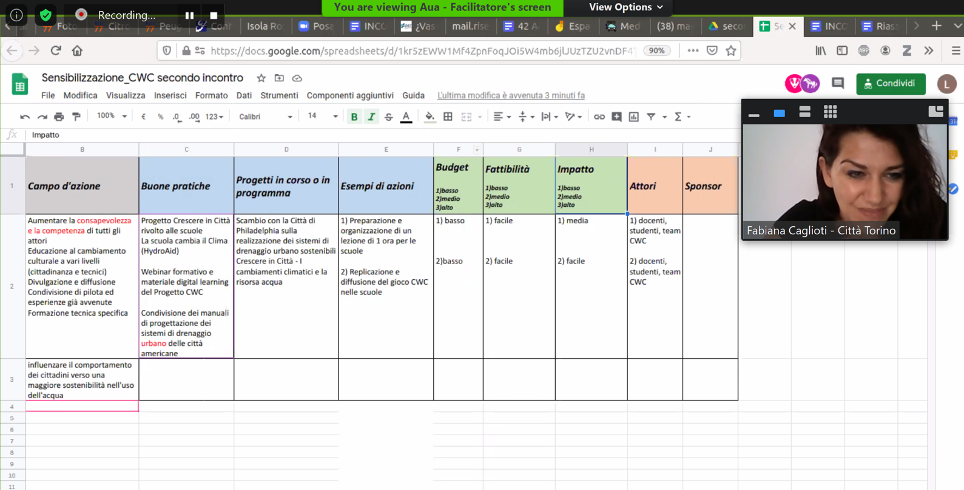Click the Google Sheets home logo
The image size is (964, 490).
[x=20, y=85]
